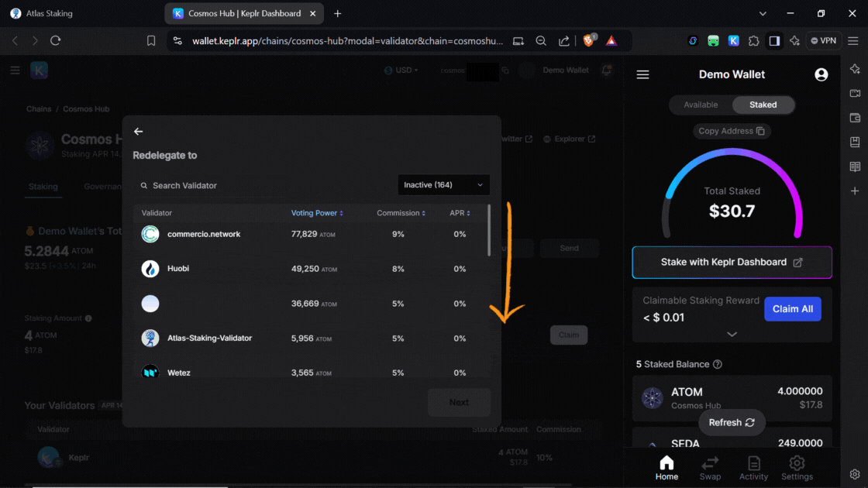The image size is (868, 488).
Task: Go to Home tab in wallet navigation
Action: [x=666, y=467]
